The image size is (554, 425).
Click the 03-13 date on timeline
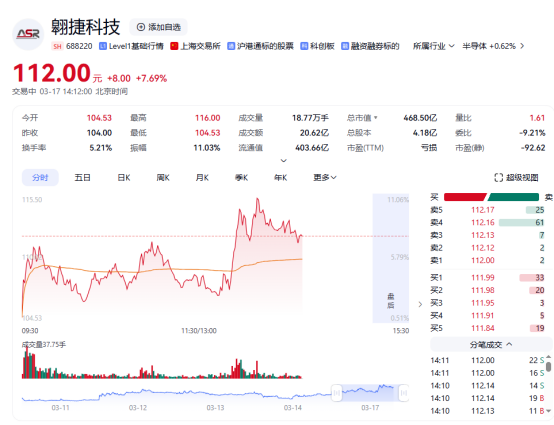(x=215, y=408)
